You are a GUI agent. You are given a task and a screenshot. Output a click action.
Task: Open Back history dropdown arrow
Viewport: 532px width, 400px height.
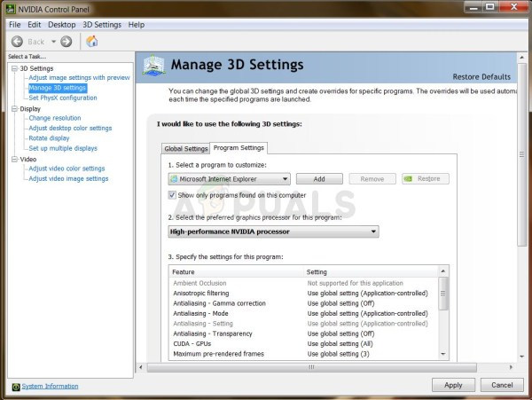(x=53, y=42)
